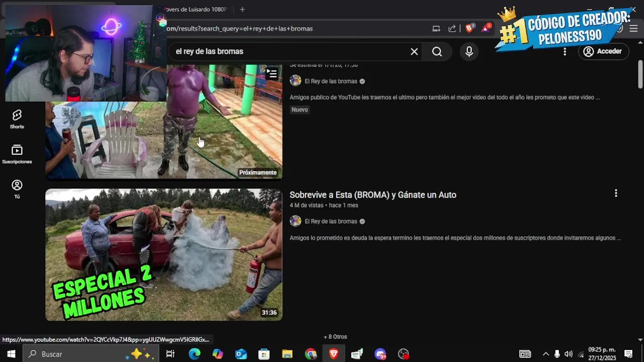The height and width of the screenshot is (362, 644).
Task: Open options menu for the 'Sobrevive a Esta' video
Action: pos(616,194)
